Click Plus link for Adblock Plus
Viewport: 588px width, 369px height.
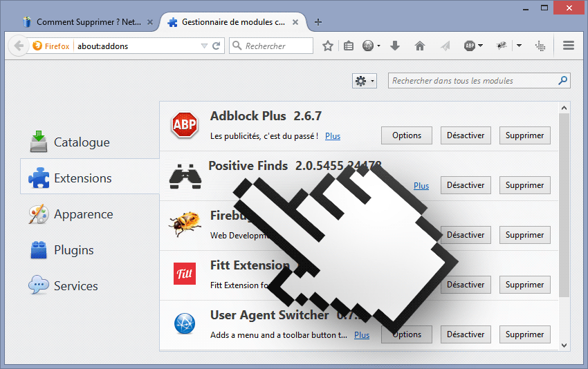click(x=333, y=136)
